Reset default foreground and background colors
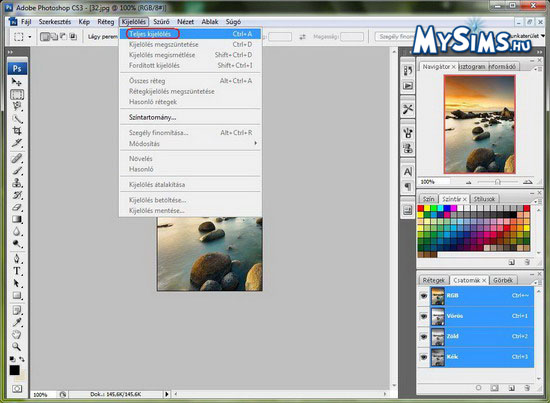 [x=13, y=359]
